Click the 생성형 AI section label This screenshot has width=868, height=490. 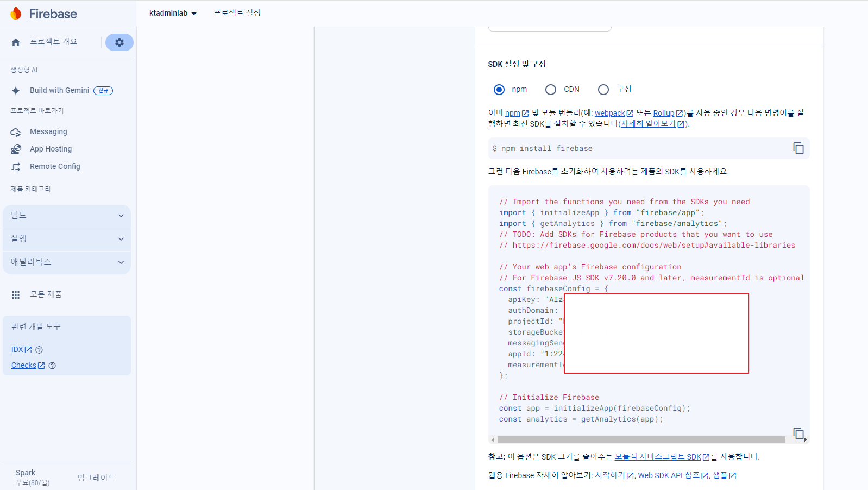(x=24, y=70)
